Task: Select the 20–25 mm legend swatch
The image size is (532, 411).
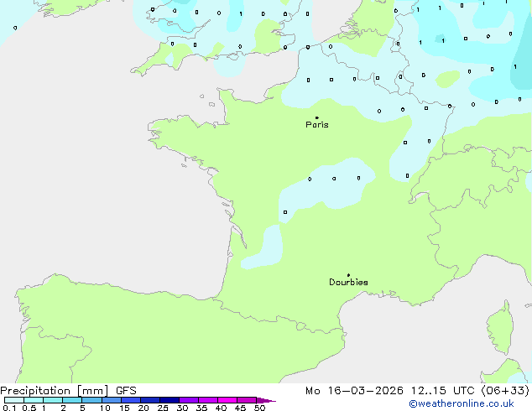Action: coord(150,400)
